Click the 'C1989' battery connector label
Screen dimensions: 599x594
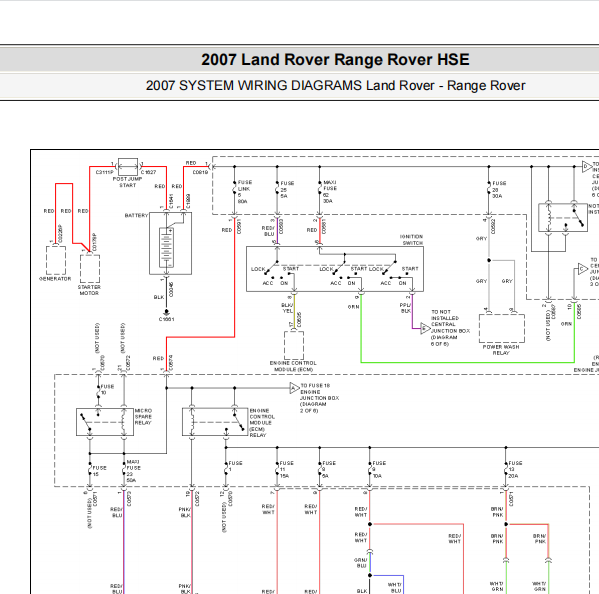[188, 201]
